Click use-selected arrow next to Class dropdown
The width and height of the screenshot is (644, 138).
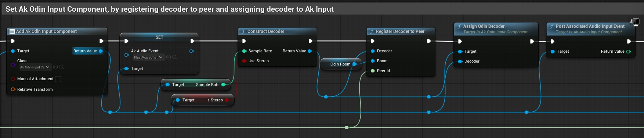(x=55, y=67)
